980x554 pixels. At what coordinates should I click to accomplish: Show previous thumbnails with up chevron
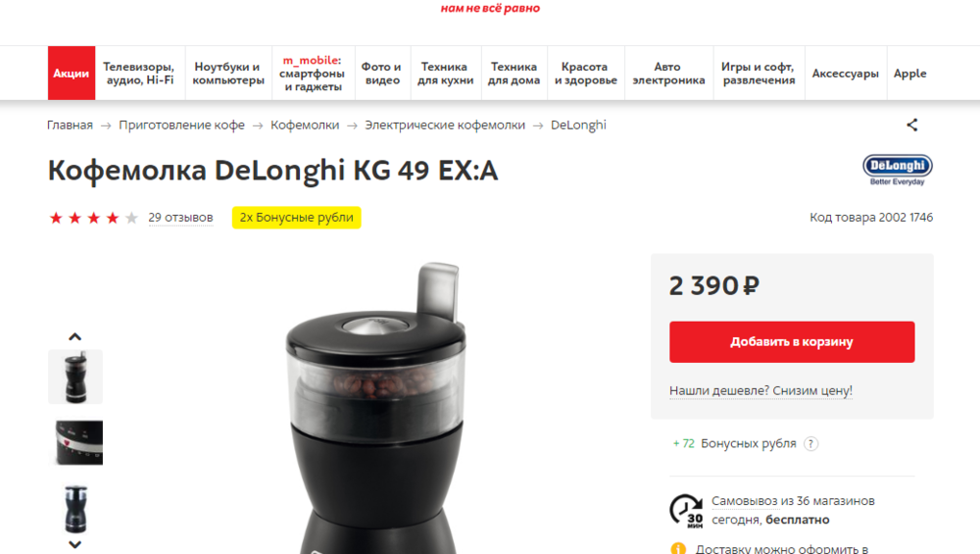75,336
